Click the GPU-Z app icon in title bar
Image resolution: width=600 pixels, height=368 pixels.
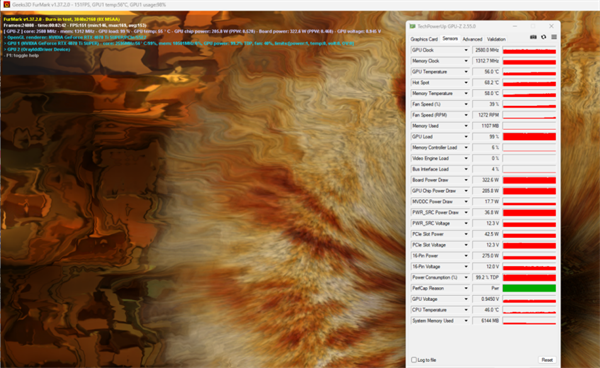pos(412,26)
